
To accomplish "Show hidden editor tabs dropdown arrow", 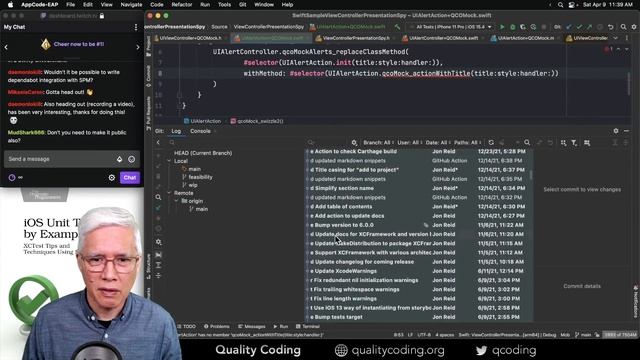I will coord(616,38).
